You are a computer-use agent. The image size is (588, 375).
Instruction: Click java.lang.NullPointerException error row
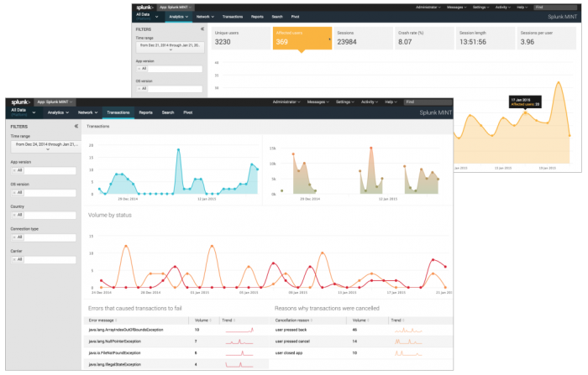click(176, 341)
